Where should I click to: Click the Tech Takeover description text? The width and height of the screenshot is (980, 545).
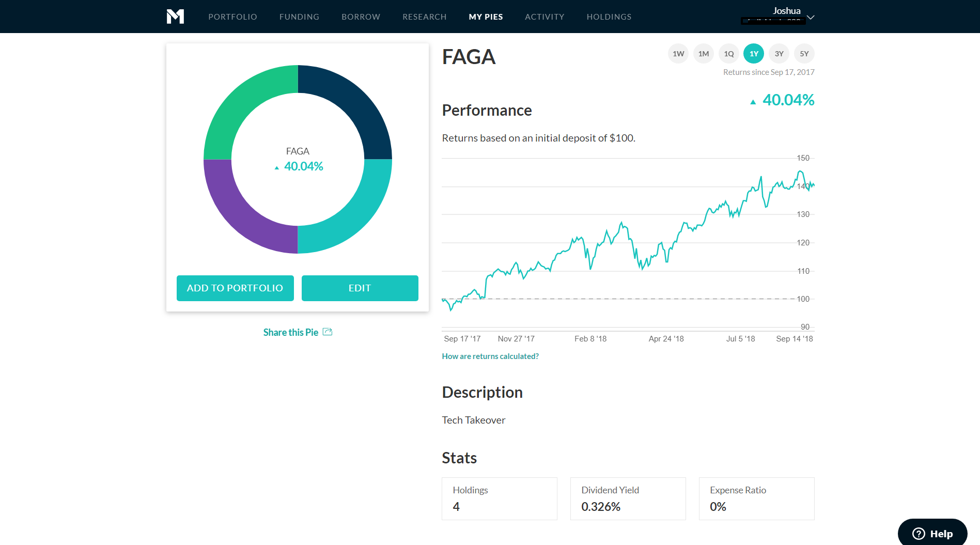click(x=474, y=420)
